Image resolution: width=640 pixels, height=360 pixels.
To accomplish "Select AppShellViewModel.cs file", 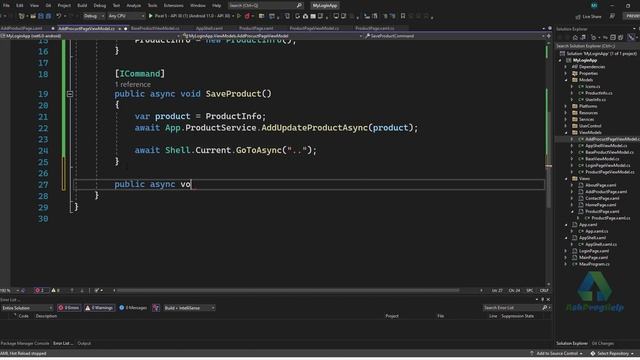I will 606,146.
